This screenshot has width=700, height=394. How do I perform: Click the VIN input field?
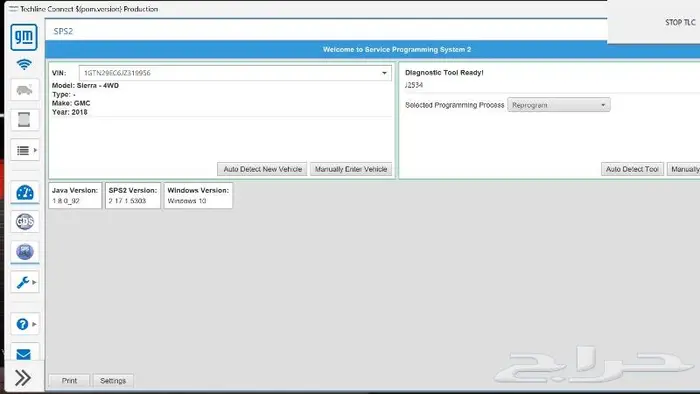coord(235,73)
